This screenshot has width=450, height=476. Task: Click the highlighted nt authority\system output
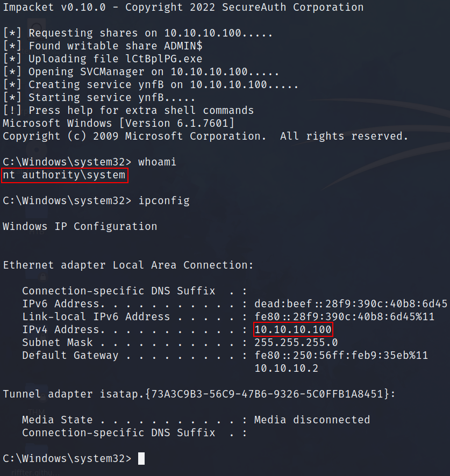click(65, 175)
